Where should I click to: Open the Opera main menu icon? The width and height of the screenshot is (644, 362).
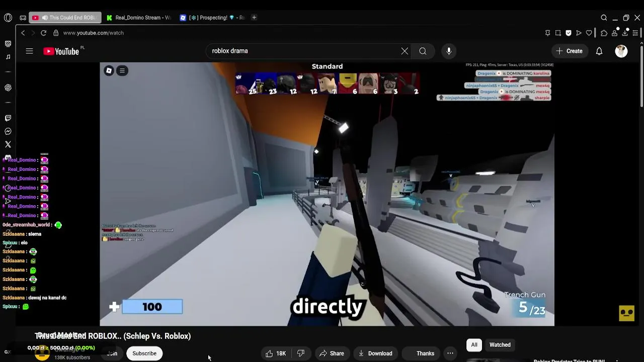(8, 18)
